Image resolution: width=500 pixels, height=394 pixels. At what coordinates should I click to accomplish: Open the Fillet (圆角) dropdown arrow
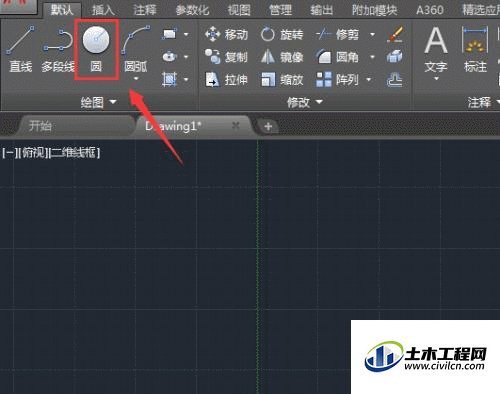point(373,57)
